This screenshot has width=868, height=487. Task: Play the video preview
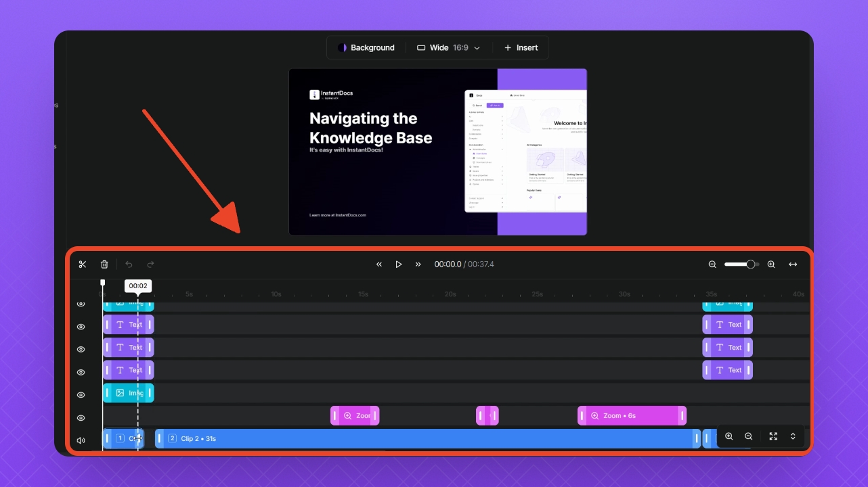[x=399, y=264]
